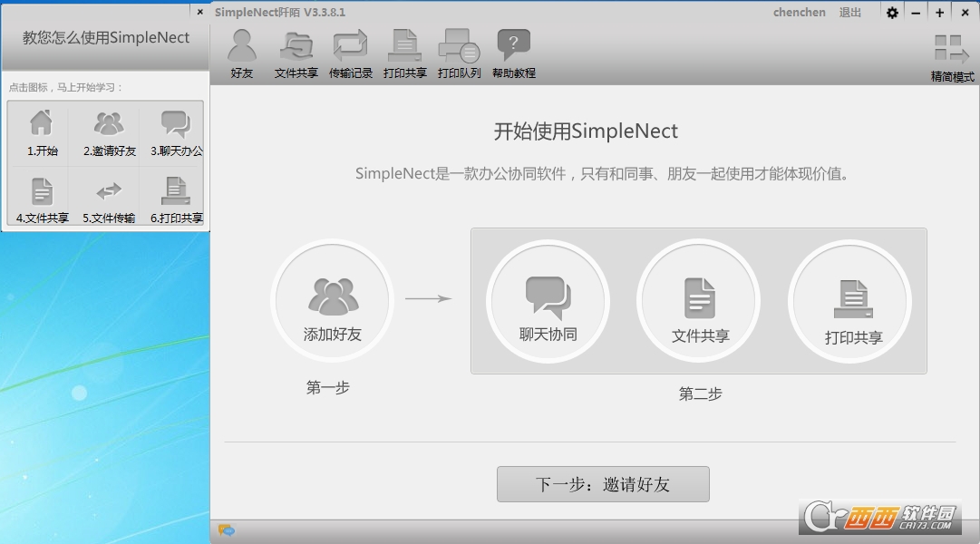Open the 好友 (Friends) toolbar icon
980x544 pixels.
pyautogui.click(x=242, y=53)
